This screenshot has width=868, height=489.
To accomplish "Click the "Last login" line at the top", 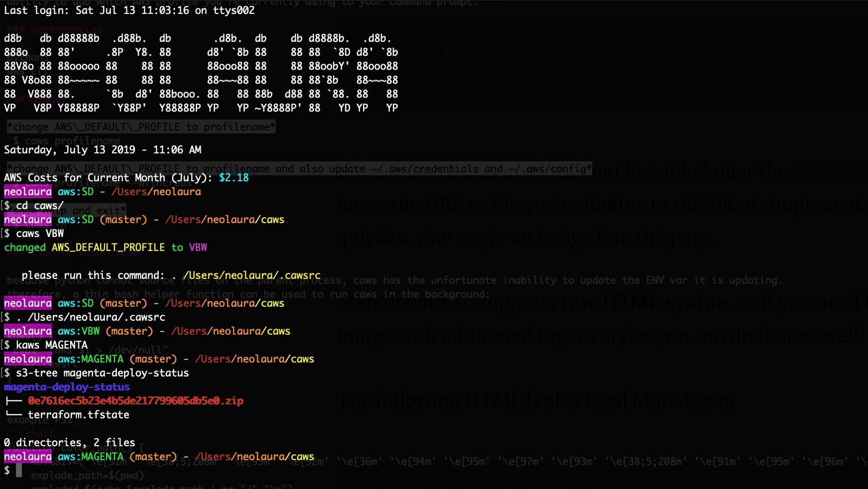I will [129, 10].
